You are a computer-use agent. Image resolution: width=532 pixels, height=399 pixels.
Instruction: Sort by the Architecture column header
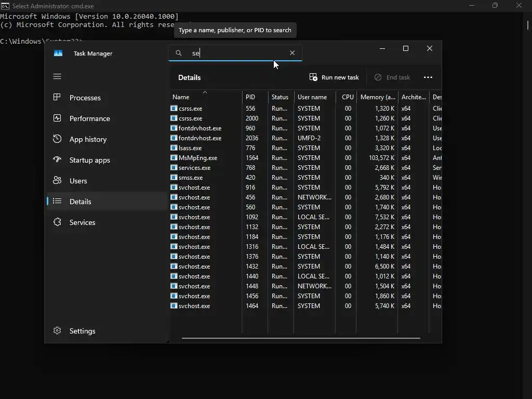(413, 97)
